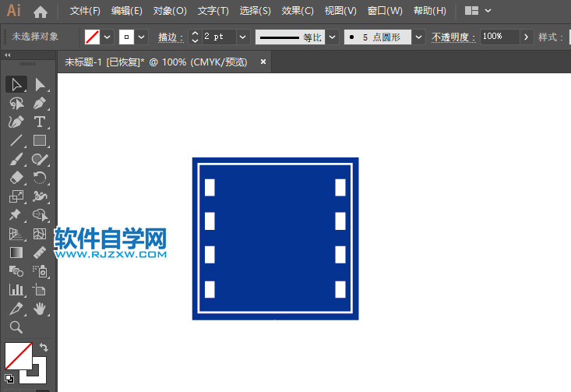Click the Gradient tool
Viewport: 571px width, 392px height.
[16, 253]
